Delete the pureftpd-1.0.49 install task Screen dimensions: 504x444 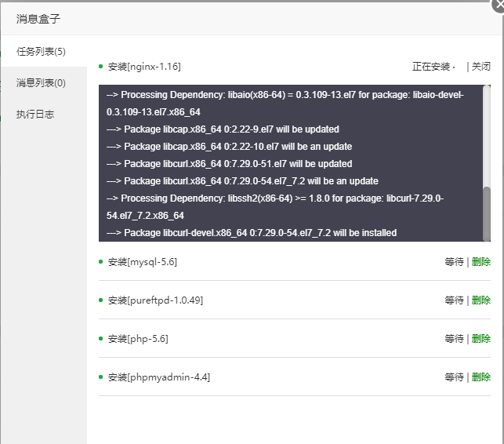(x=481, y=300)
